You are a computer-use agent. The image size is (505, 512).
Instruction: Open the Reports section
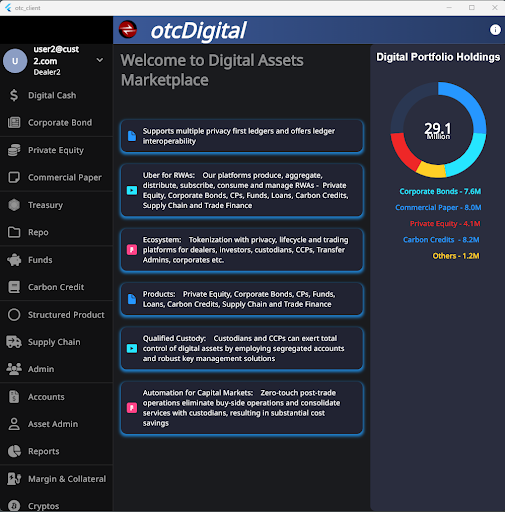click(56, 451)
